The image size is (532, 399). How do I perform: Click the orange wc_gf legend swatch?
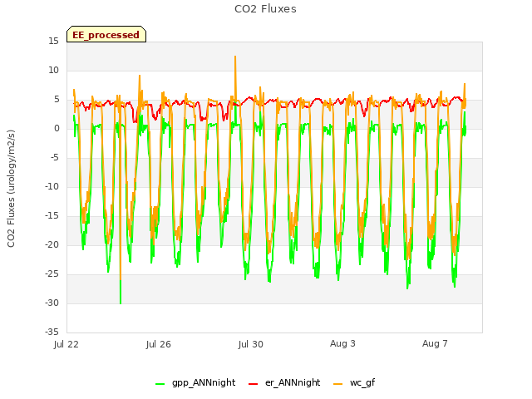click(338, 384)
